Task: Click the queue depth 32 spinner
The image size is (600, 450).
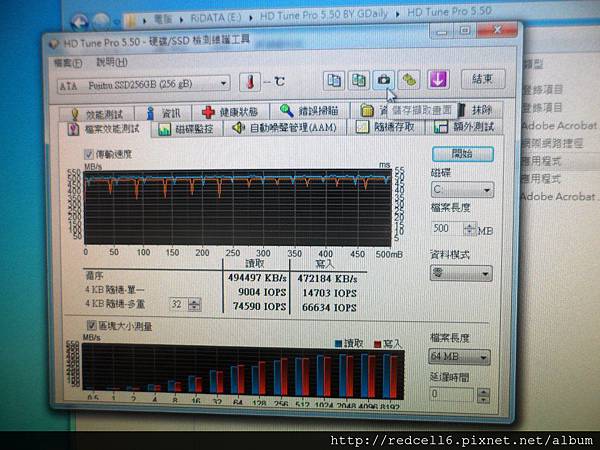Action: click(194, 305)
